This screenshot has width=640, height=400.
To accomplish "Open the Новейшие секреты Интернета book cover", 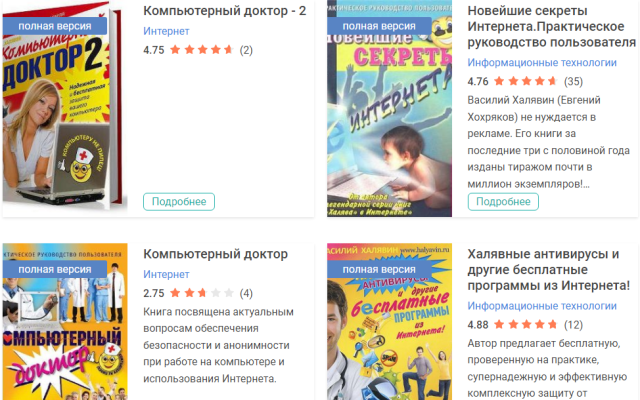I will click(x=389, y=108).
